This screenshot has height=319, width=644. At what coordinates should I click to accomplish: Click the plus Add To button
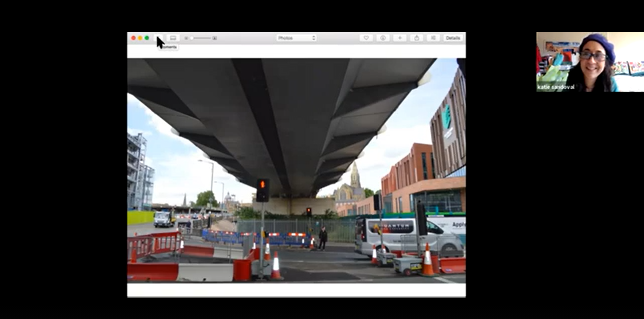click(x=400, y=38)
